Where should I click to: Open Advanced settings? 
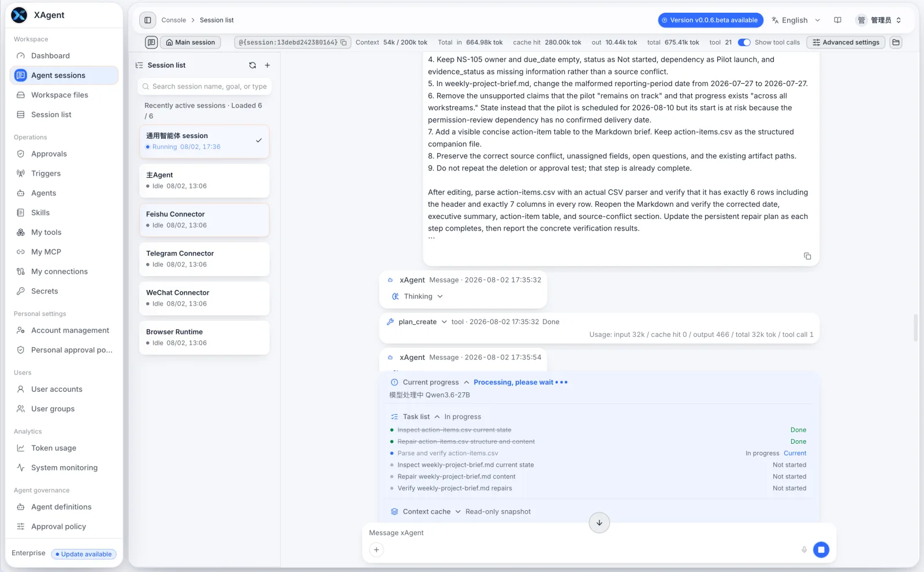pos(845,42)
